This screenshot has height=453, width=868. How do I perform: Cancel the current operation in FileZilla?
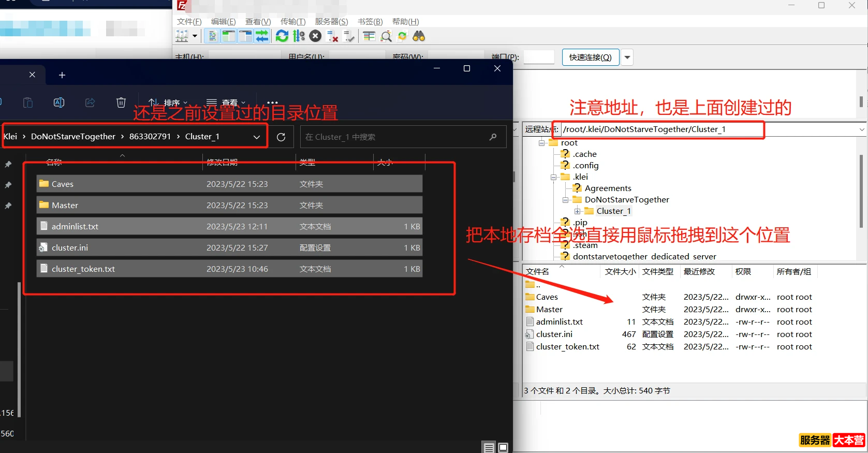(315, 36)
